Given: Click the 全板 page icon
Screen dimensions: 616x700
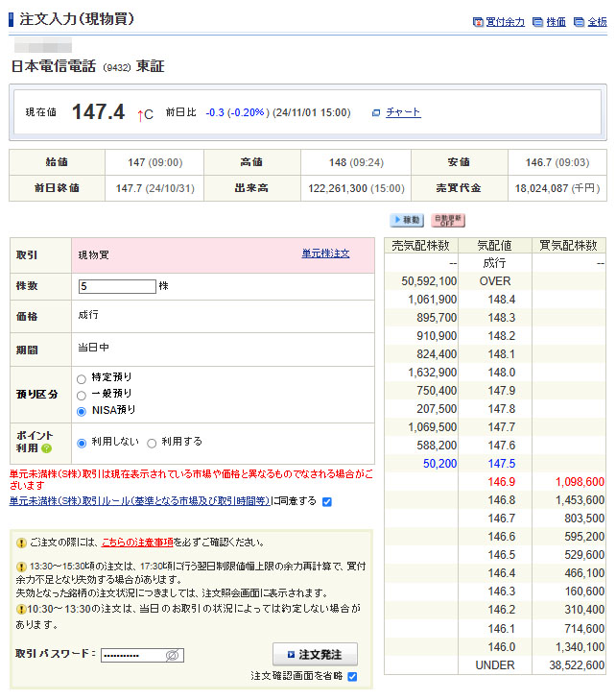Looking at the screenshot, I should (579, 22).
